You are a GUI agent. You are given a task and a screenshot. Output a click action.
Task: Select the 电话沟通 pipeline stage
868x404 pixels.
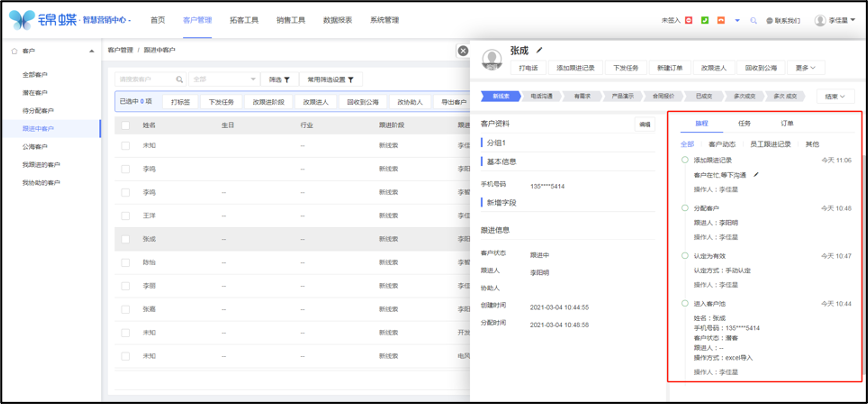tap(541, 96)
